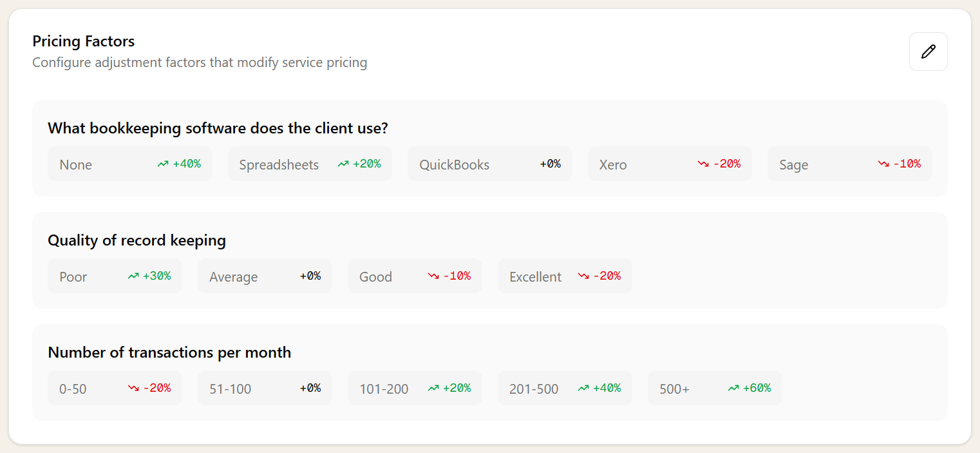Viewport: 980px width, 453px height.
Task: Choose Average record keeping quality
Action: point(264,276)
